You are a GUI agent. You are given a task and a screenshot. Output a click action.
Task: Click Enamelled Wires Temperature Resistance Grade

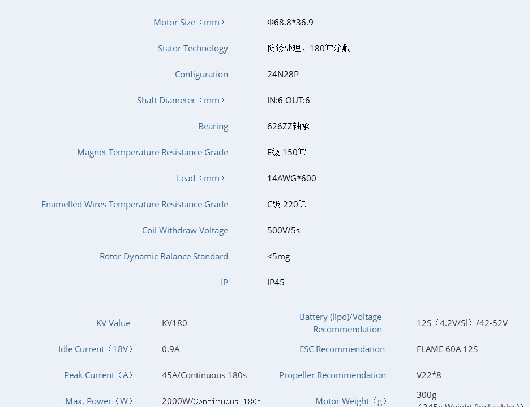(135, 204)
